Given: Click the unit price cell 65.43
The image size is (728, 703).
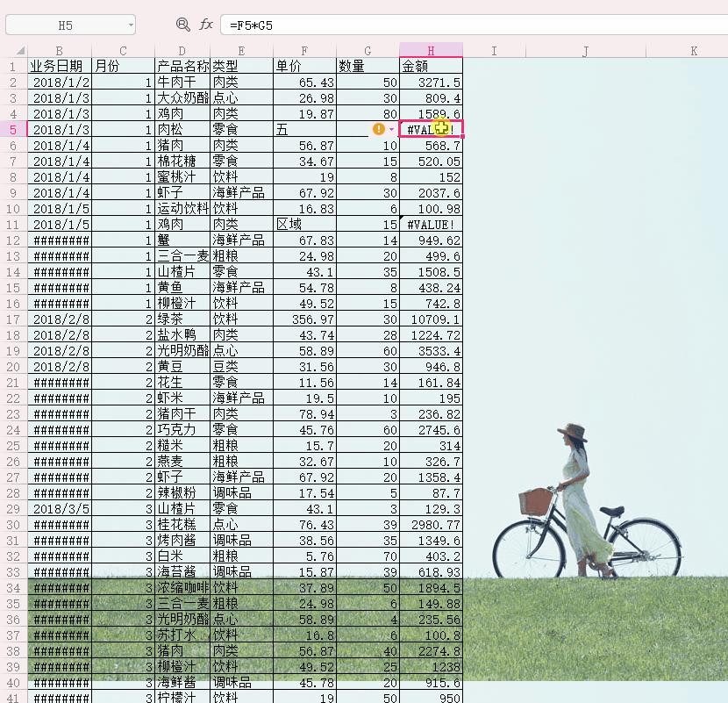Looking at the screenshot, I should (304, 82).
